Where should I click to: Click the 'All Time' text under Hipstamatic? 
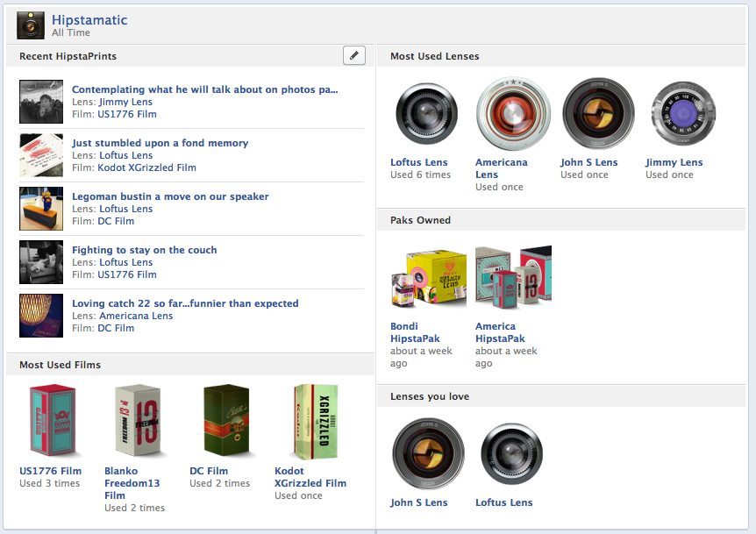[71, 32]
